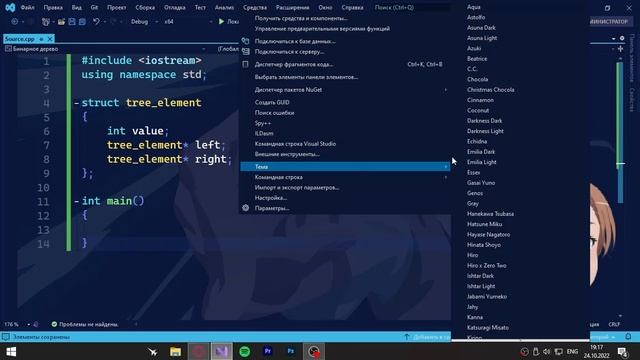
Task: Click the connect to database menu icon
Action: tap(245, 41)
